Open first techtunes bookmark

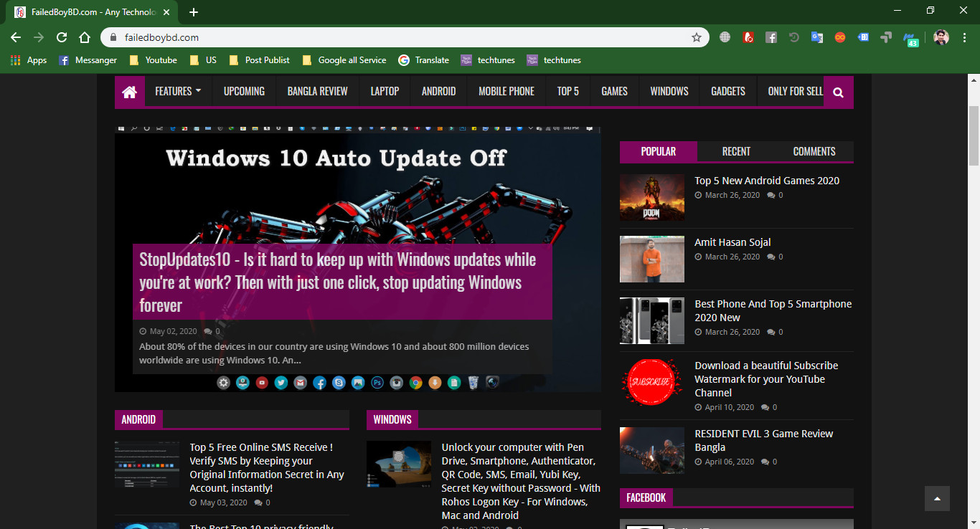[488, 60]
